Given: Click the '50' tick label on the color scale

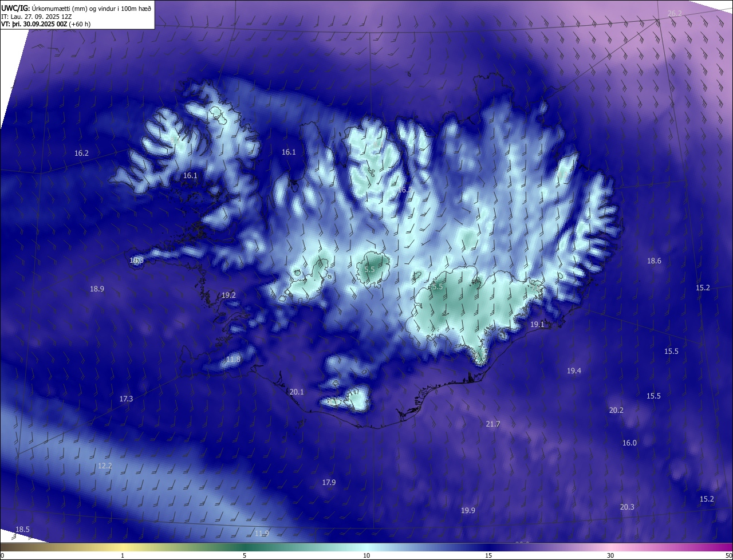Looking at the screenshot, I should point(728,556).
